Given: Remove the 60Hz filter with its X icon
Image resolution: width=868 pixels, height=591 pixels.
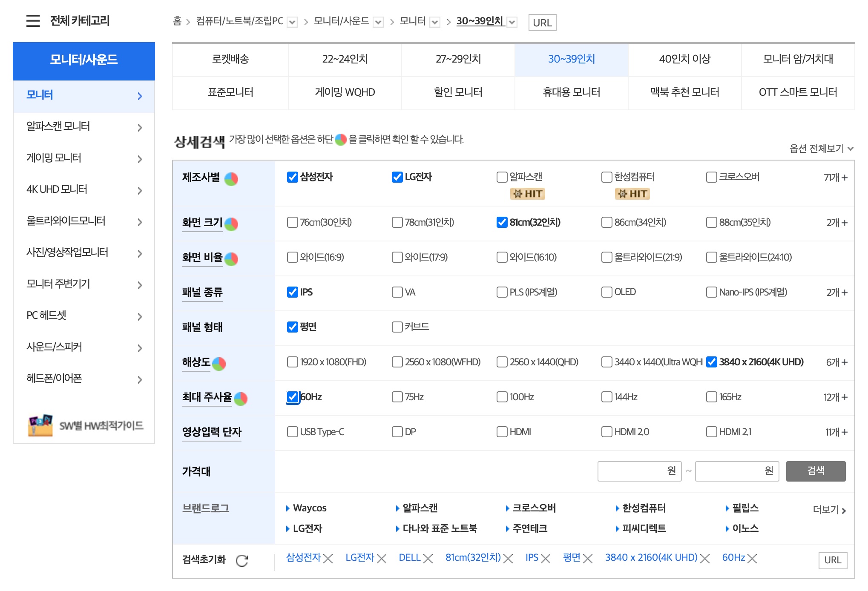Looking at the screenshot, I should pos(752,558).
